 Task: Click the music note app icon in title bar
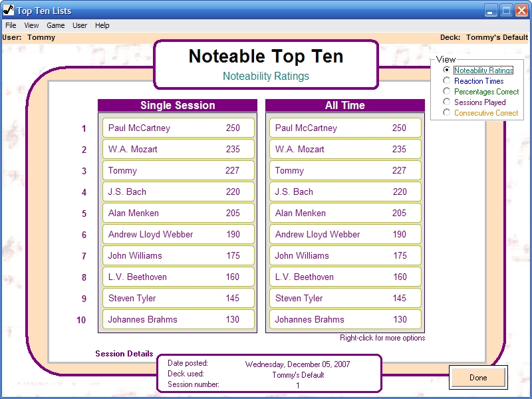[8, 10]
